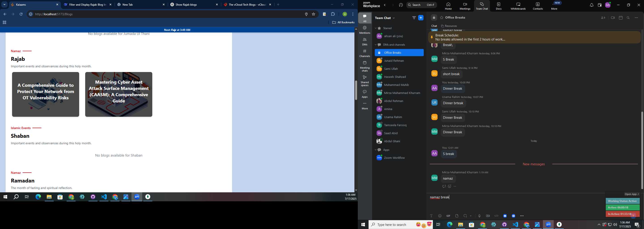The image size is (644, 229).
Task: Switch to Show Rajab blogs browser tab
Action: (194, 4)
